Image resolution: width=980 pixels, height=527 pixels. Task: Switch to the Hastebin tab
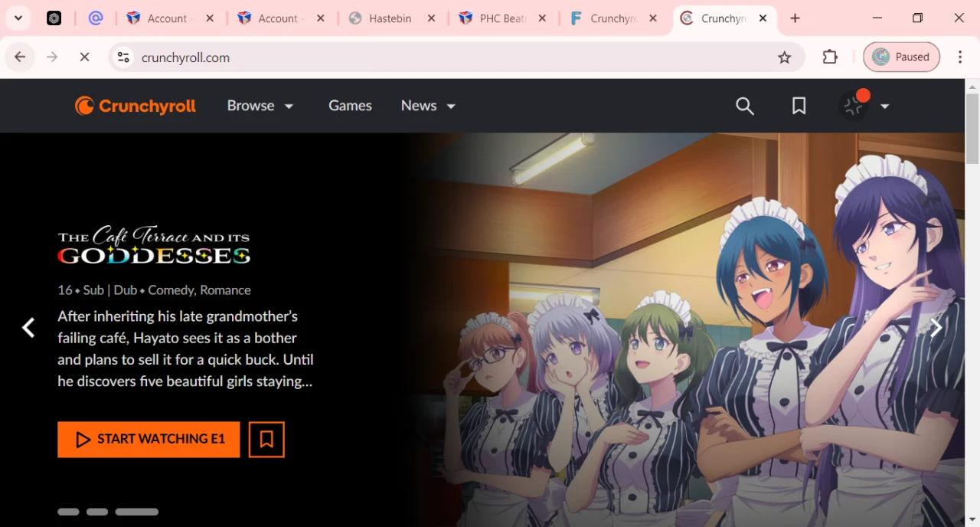pos(393,18)
